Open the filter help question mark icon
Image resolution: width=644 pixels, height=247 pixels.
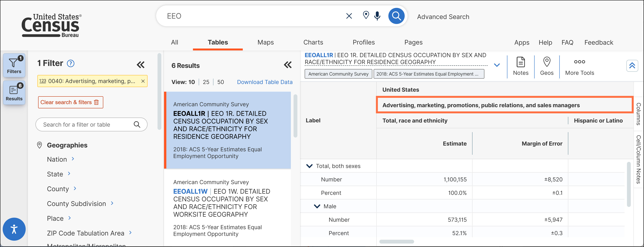[71, 63]
